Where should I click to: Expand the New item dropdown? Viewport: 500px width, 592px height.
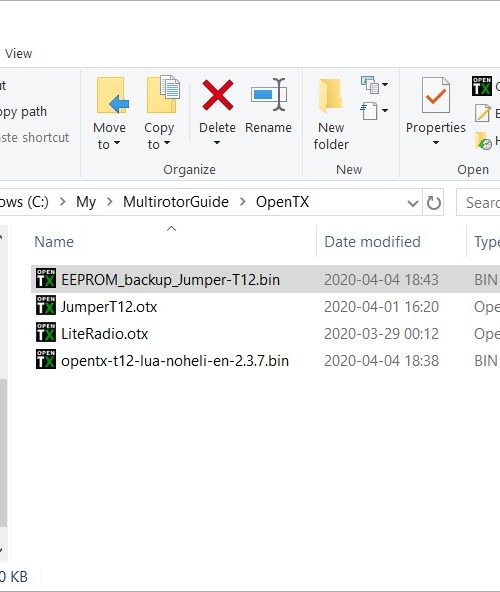374,85
